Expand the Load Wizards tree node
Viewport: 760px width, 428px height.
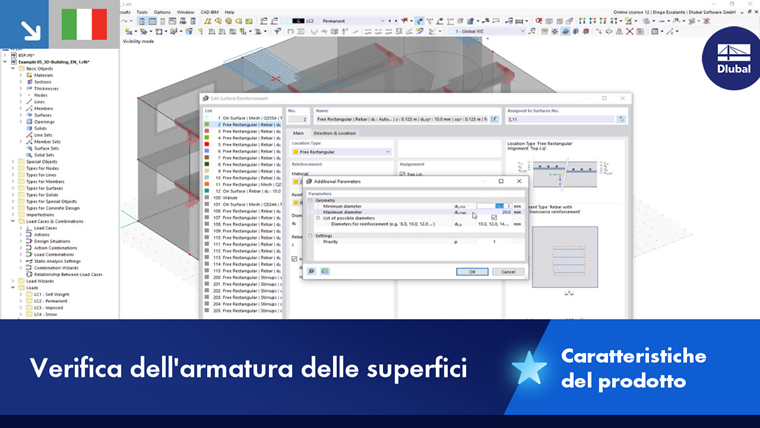[13, 281]
